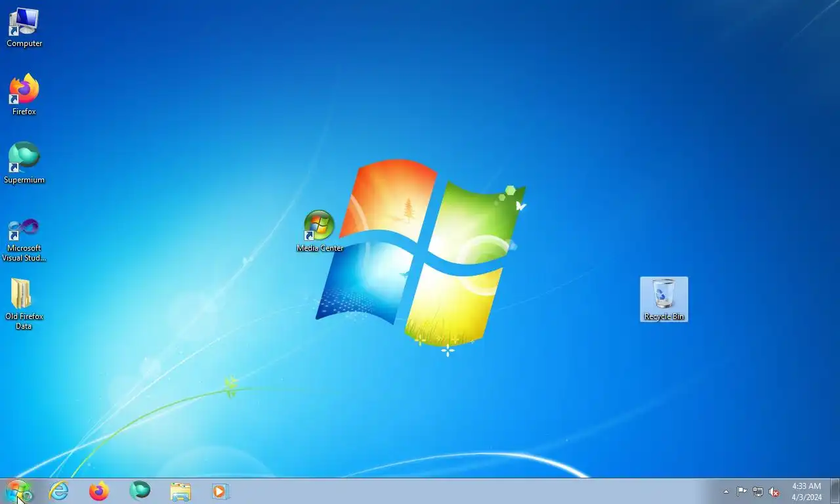Select the Supermium desktop shortcut
Image resolution: width=840 pixels, height=504 pixels.
coord(24,163)
